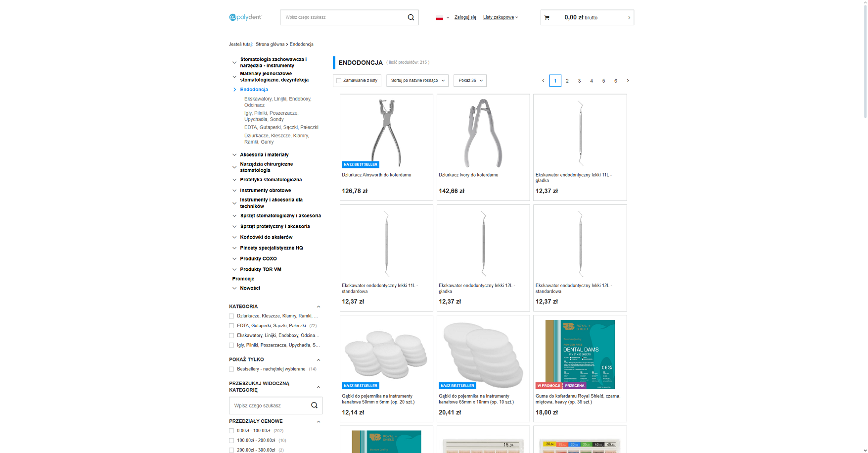Screen dimensions: 868x453
Task: Go to page 3 of results
Action: point(579,81)
